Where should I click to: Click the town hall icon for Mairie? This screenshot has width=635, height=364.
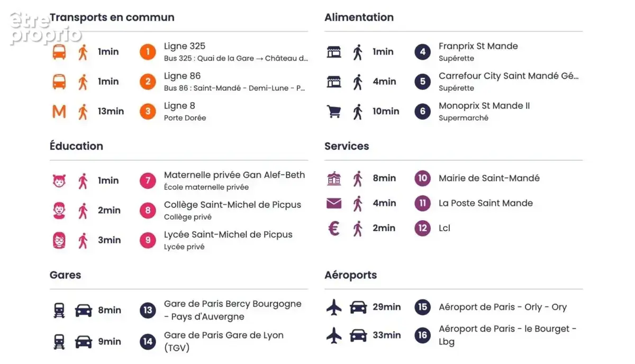(334, 179)
